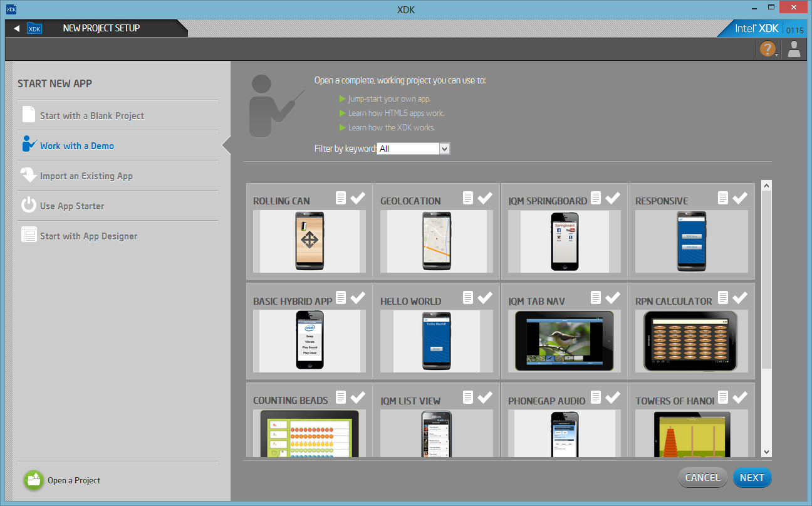Viewport: 812px width, 506px height.
Task: Select Geolocation demo via its checkmark
Action: [485, 198]
